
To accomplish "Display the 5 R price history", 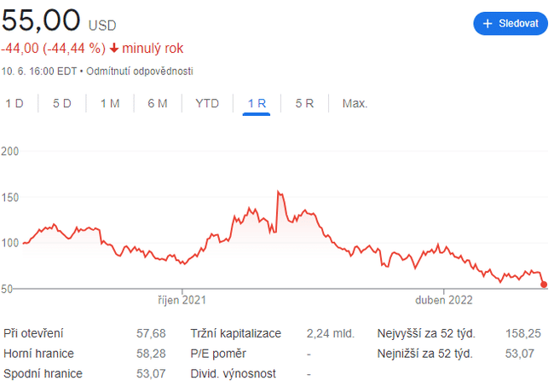I will coord(305,104).
